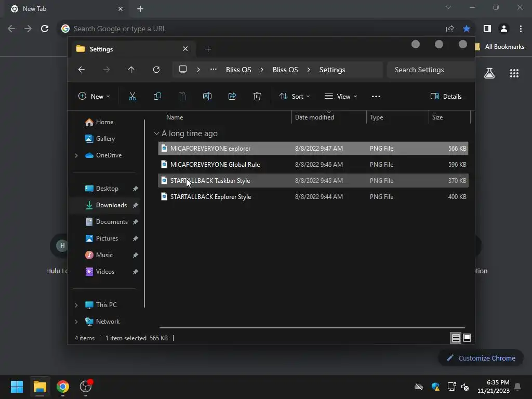The image size is (532, 399).
Task: Click Customize Chrome button
Action: tap(481, 358)
